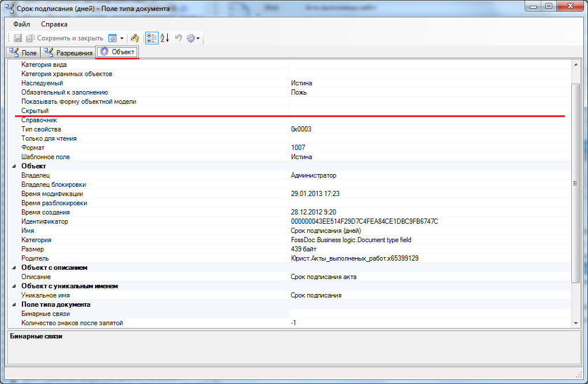
Task: Collapse the Объект property group
Action: 13,166
